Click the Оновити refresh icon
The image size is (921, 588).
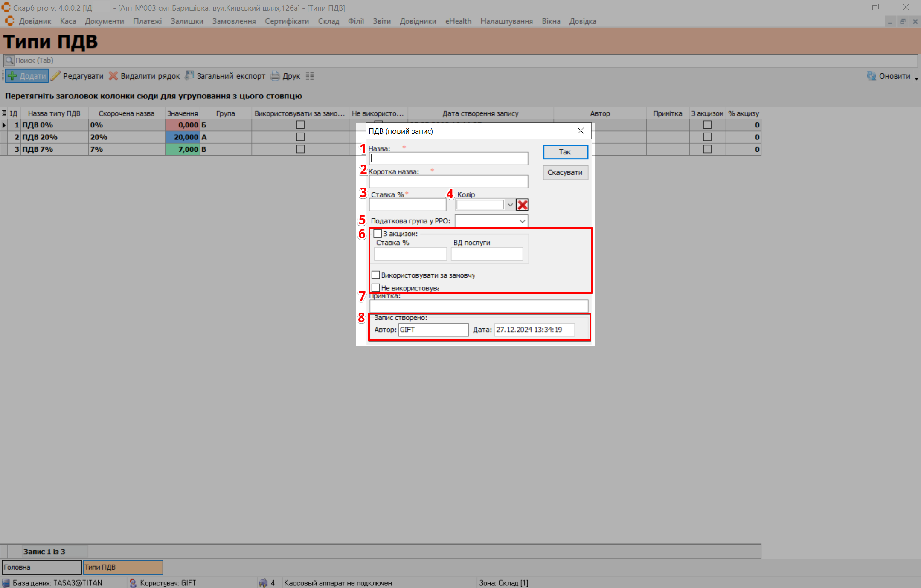click(x=871, y=76)
